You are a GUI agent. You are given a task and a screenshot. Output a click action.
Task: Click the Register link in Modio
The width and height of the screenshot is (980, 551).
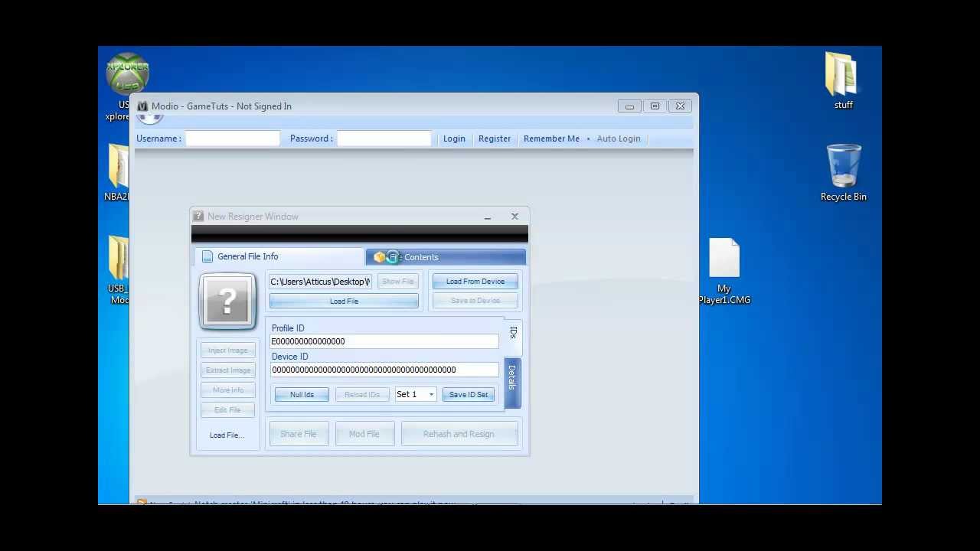tap(495, 139)
